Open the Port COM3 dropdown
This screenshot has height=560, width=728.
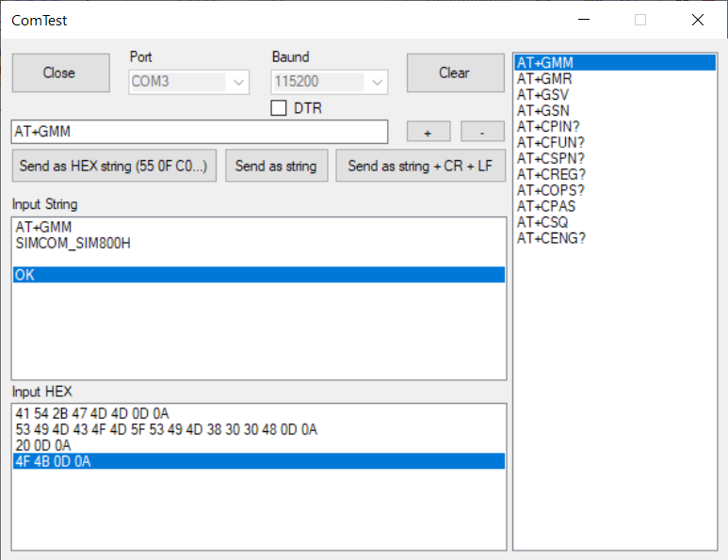tap(188, 82)
